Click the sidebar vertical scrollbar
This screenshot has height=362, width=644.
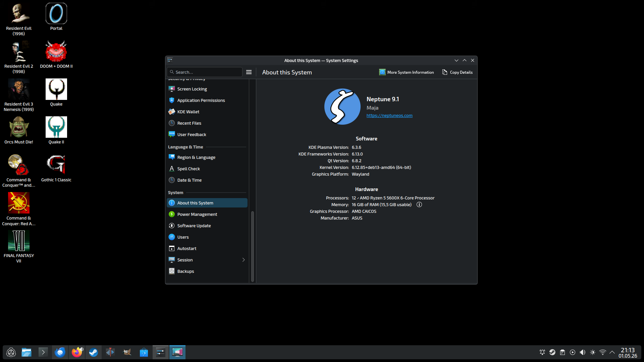click(253, 246)
